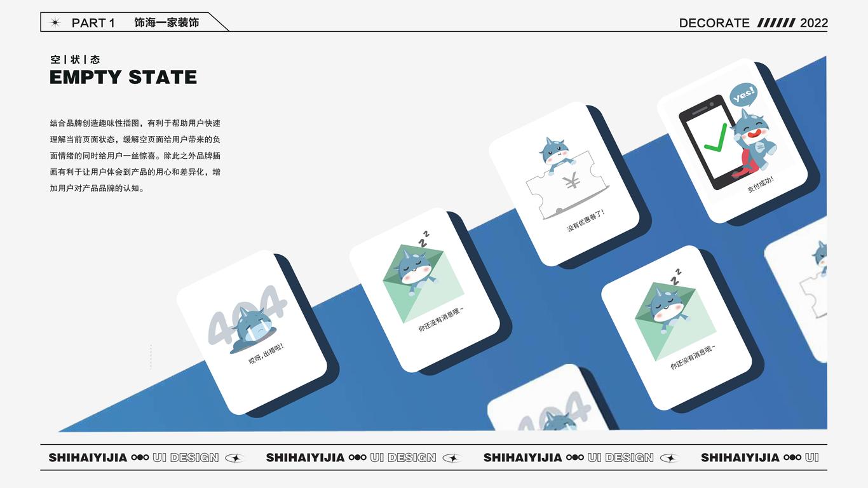Select paragraph line starting 面情绪的同时
This screenshot has height=488, width=868.
pyautogui.click(x=135, y=156)
